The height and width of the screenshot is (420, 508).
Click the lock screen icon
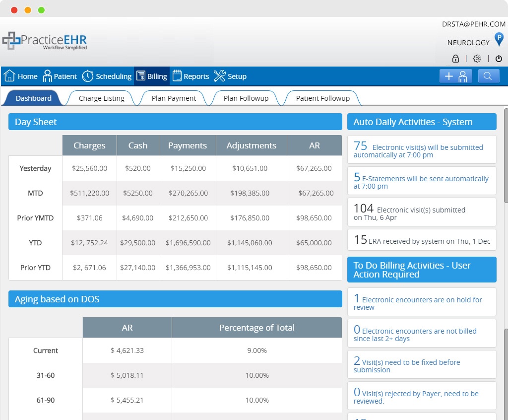click(x=455, y=58)
